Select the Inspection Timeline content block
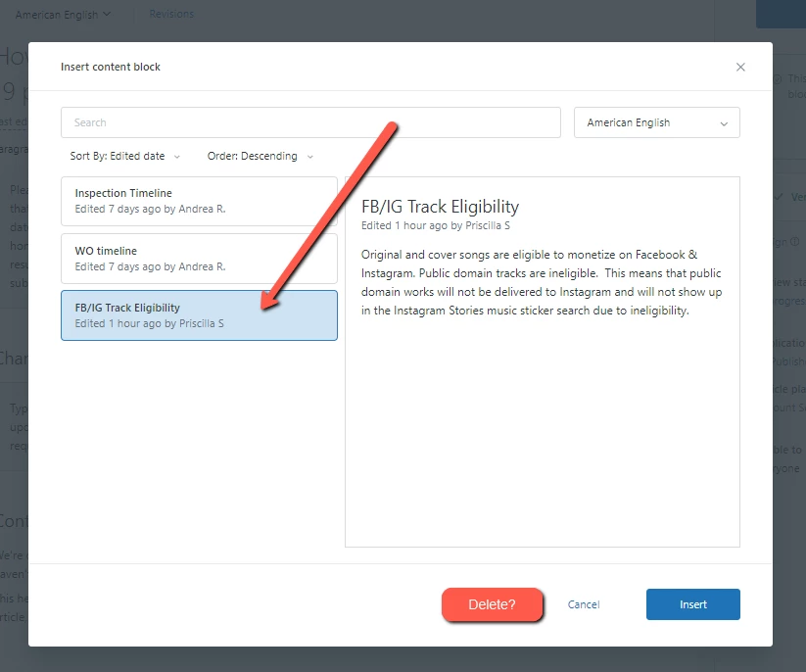The height and width of the screenshot is (672, 806). [199, 201]
